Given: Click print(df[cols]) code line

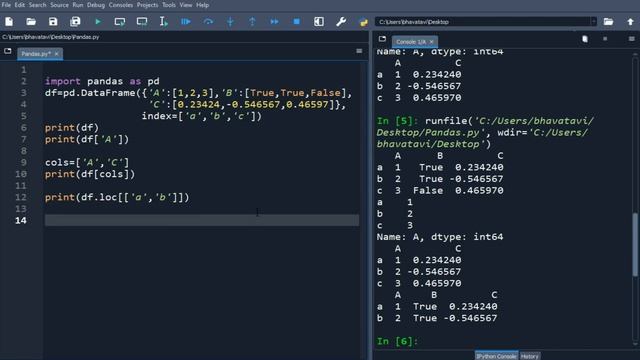Looking at the screenshot, I should 90,174.
